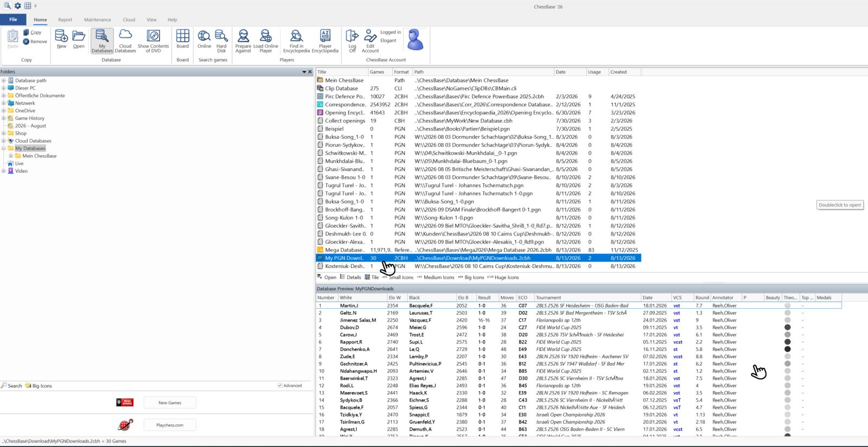This screenshot has width=868, height=447.
Task: Click the gear icon in title bar
Action: (x=17, y=6)
